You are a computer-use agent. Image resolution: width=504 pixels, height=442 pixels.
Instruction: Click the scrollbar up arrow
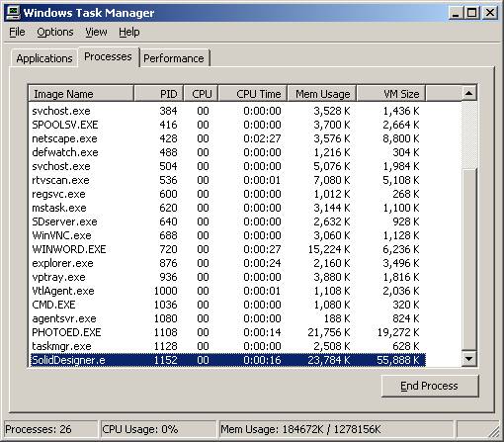[x=468, y=93]
